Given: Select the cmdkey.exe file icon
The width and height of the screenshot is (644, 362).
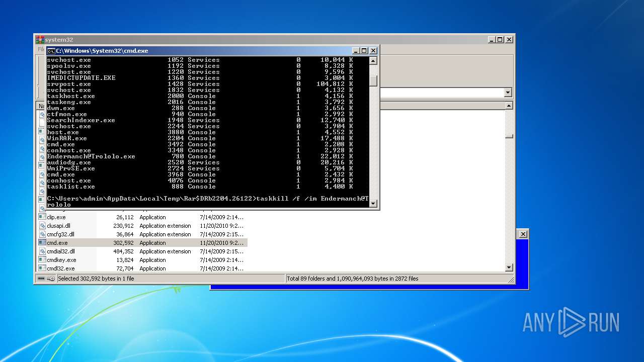Looking at the screenshot, I should (x=42, y=260).
